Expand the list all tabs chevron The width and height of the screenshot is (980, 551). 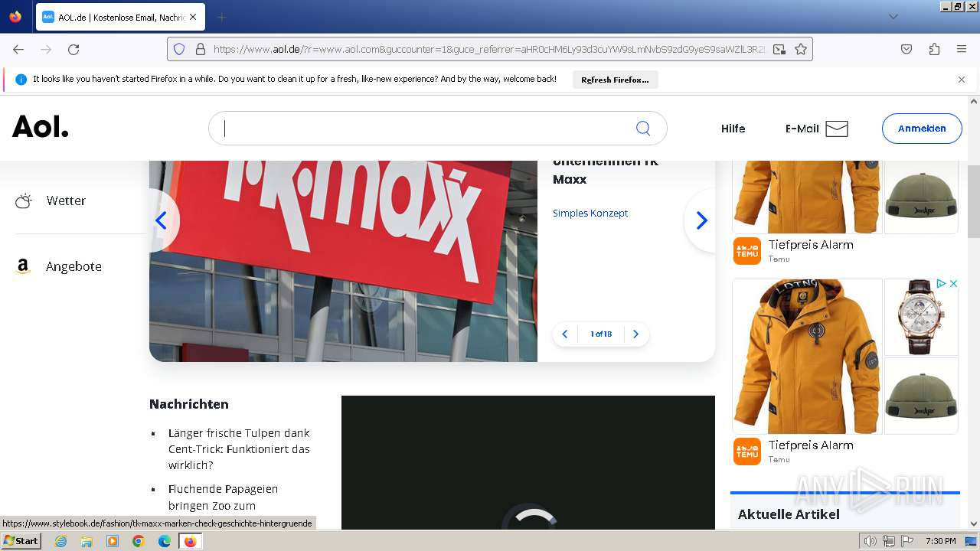click(893, 17)
